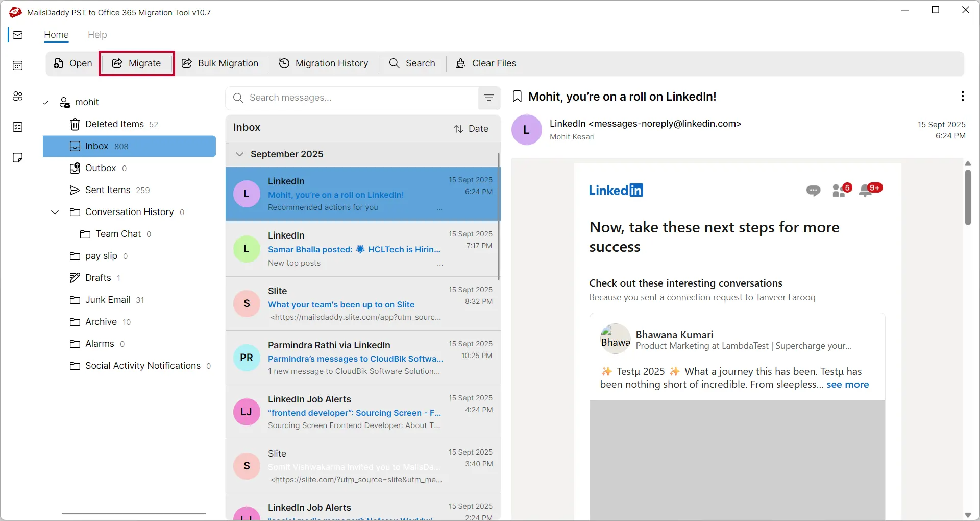Open the Drafts folder

(129, 278)
